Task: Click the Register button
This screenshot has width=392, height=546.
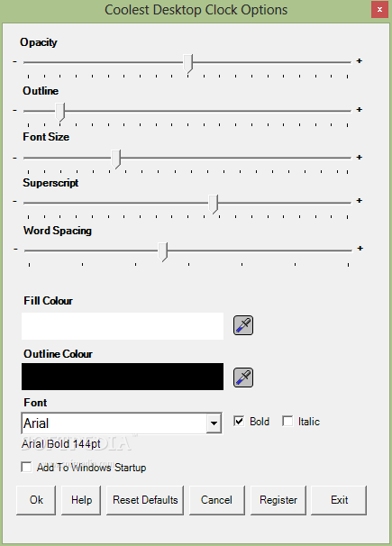Action: pos(278,500)
